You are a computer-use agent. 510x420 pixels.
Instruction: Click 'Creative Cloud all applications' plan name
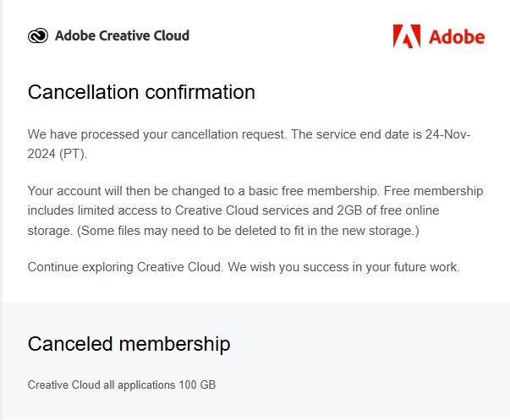[101, 385]
